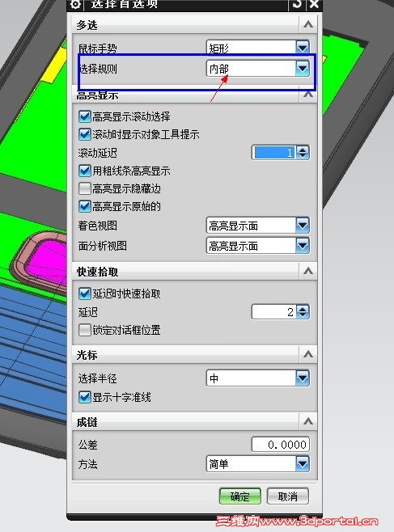Screen dimensions: 394x532
Task: Select the yellow face on the model
Action: 54,66
